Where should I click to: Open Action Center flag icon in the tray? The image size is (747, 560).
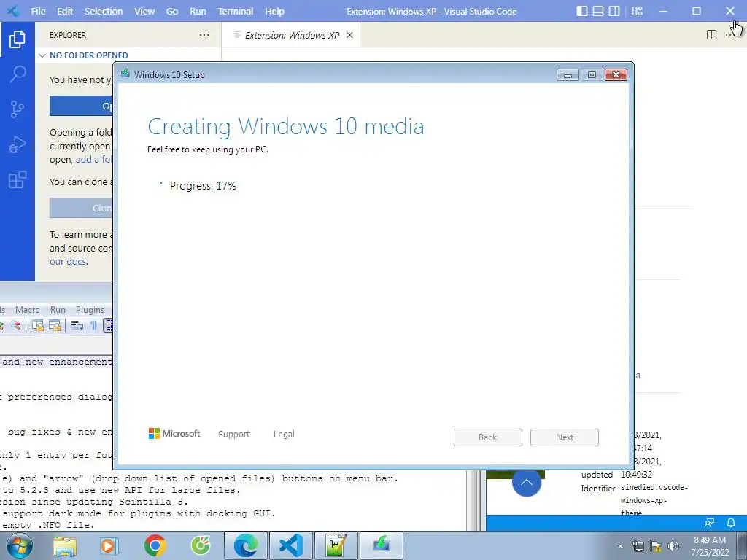click(x=656, y=546)
